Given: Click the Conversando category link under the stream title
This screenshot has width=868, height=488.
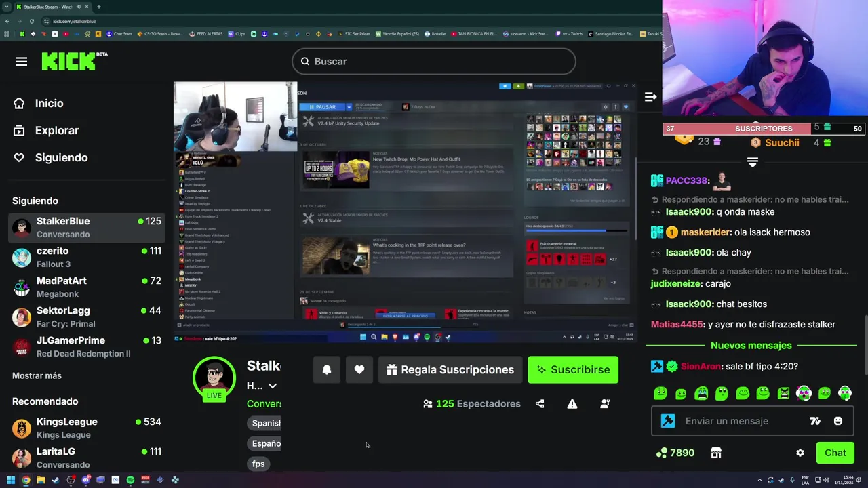Looking at the screenshot, I should point(264,403).
